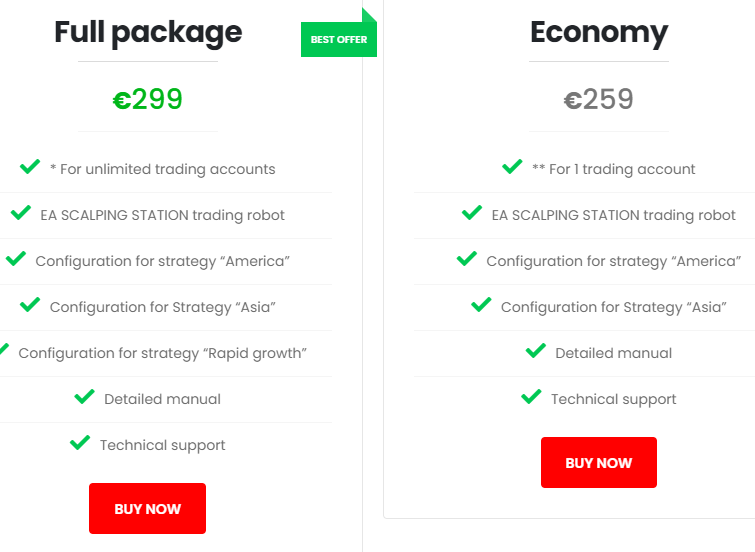Click the Economy plan heading

coord(598,32)
